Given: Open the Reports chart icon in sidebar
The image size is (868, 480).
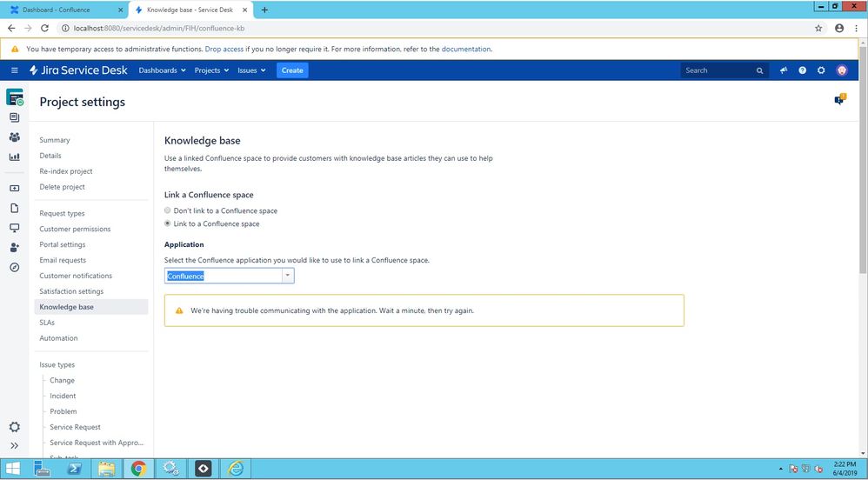Looking at the screenshot, I should click(x=15, y=157).
